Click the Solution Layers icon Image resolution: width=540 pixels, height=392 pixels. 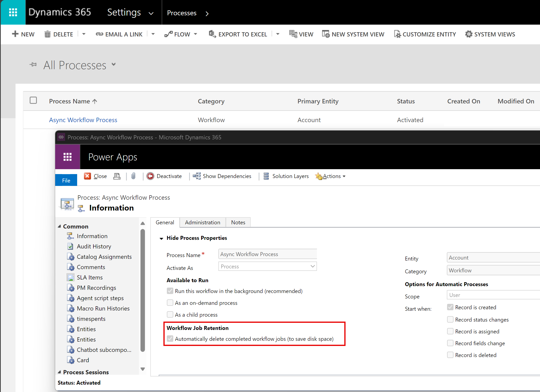266,176
